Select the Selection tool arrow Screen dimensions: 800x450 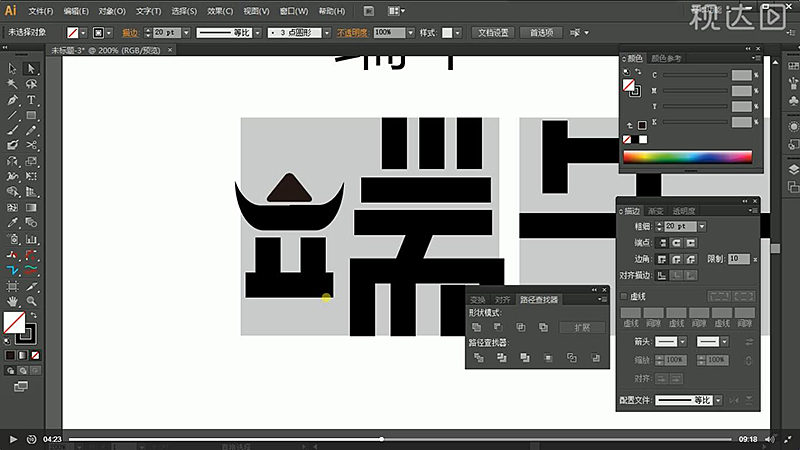(12, 68)
